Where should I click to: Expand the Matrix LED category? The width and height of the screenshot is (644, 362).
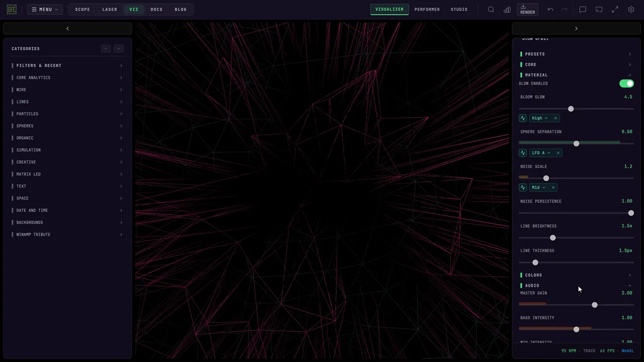click(x=67, y=174)
